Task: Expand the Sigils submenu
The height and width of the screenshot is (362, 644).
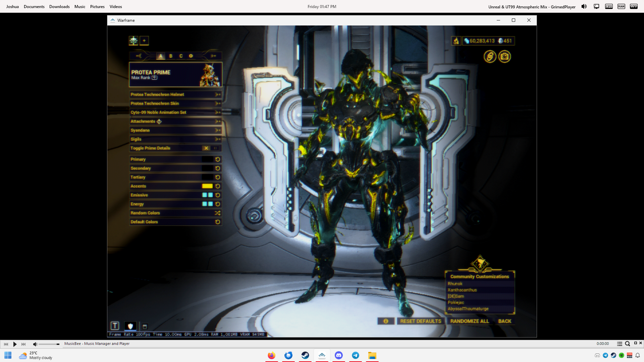Action: pos(175,139)
